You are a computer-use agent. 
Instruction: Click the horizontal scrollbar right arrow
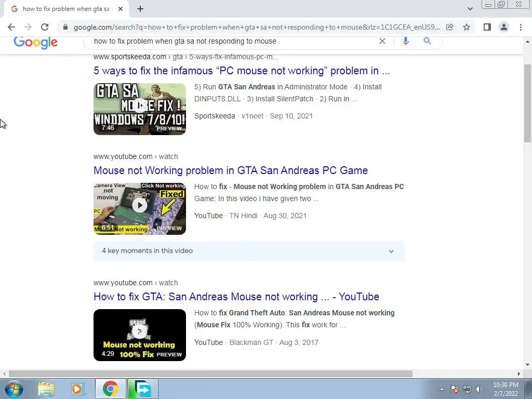click(x=519, y=374)
